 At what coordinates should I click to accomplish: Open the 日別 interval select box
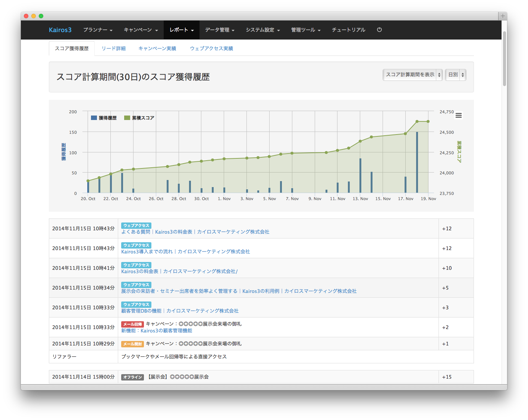[456, 75]
